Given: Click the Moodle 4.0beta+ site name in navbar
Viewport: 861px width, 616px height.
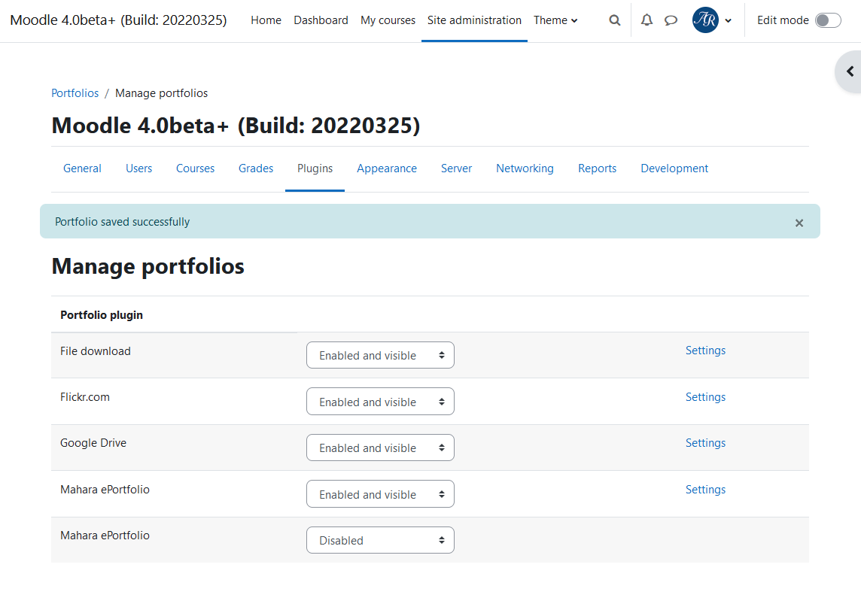Looking at the screenshot, I should coord(119,20).
